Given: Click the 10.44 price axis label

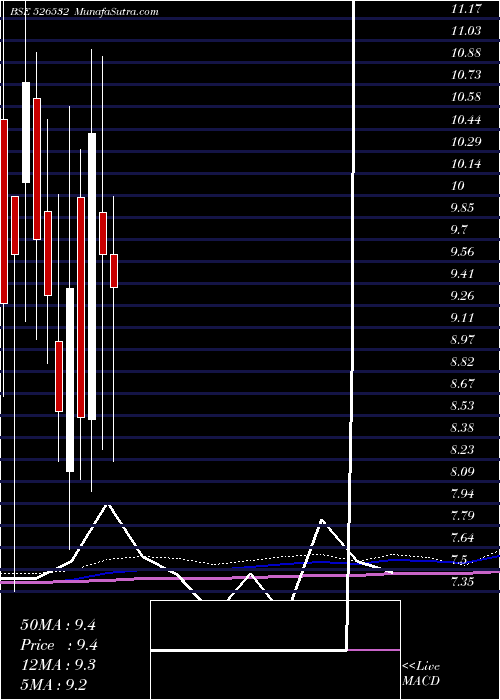Looking at the screenshot, I should tap(466, 120).
